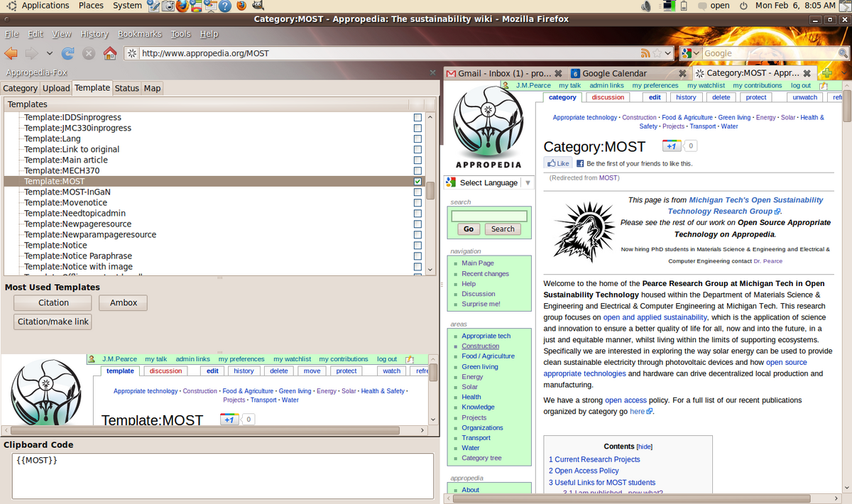Click the Facebook Like button
This screenshot has width=852, height=504.
click(558, 163)
